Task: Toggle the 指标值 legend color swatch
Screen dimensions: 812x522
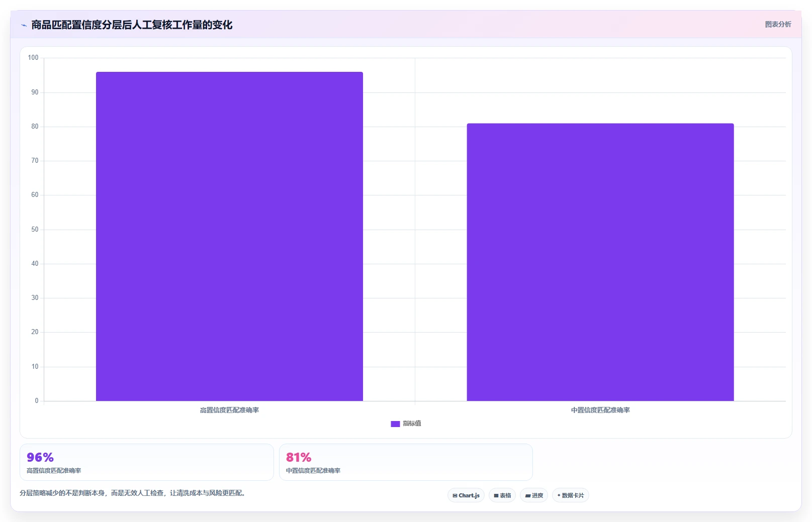Action: [395, 424]
